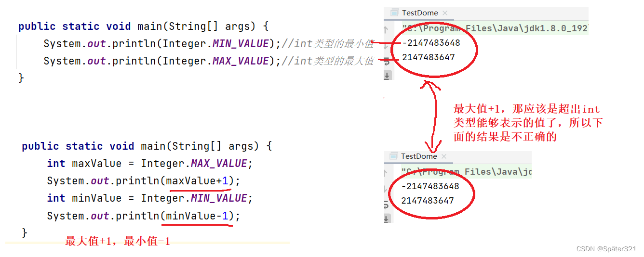This screenshot has height=257, width=644.
Task: Click the up-arrow in the upper console gutter
Action: pyautogui.click(x=387, y=29)
